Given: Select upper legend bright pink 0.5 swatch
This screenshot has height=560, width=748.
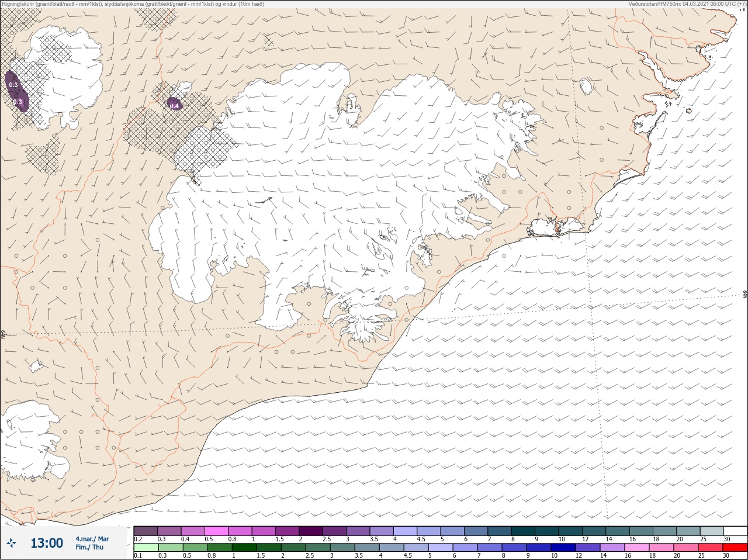Looking at the screenshot, I should 216,531.
